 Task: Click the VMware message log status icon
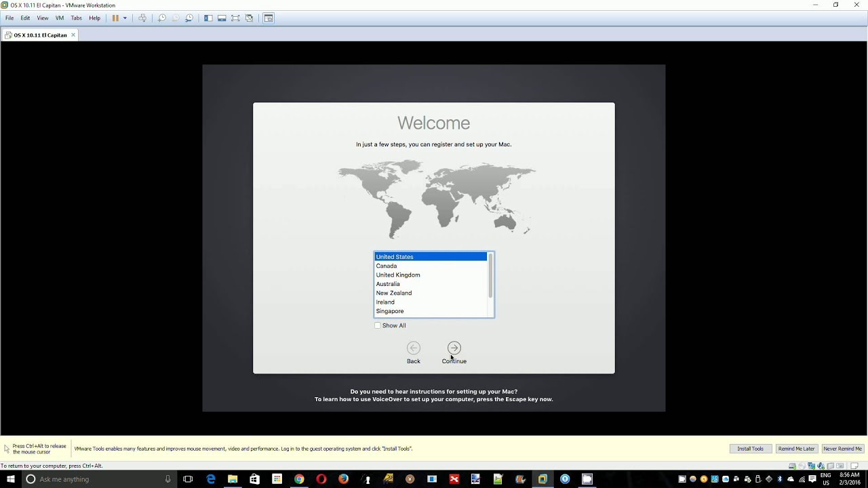point(854,466)
